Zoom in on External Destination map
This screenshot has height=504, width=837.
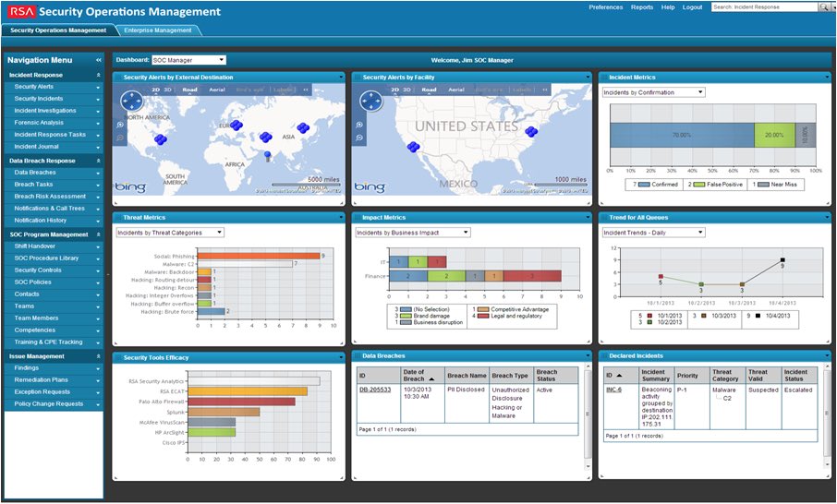tap(121, 125)
